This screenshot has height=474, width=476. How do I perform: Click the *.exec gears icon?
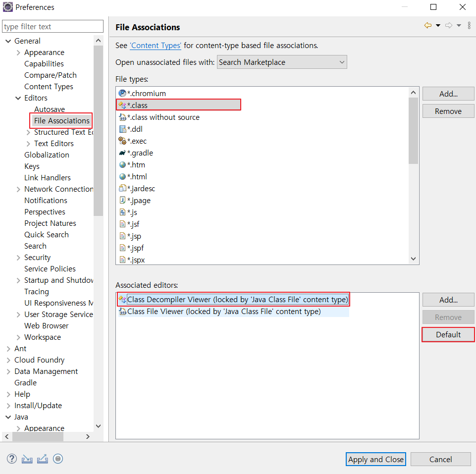(x=122, y=141)
